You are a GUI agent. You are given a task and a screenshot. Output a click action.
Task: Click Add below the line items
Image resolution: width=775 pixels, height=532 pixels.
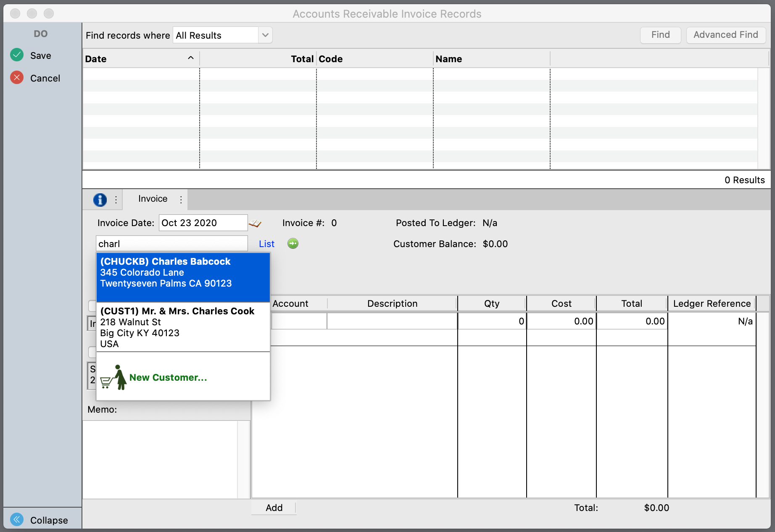point(274,508)
